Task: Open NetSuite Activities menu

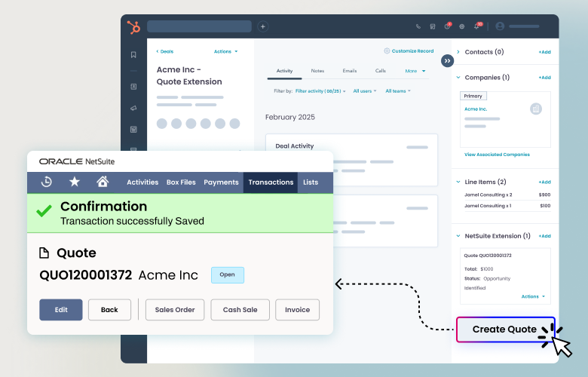Action: tap(142, 182)
